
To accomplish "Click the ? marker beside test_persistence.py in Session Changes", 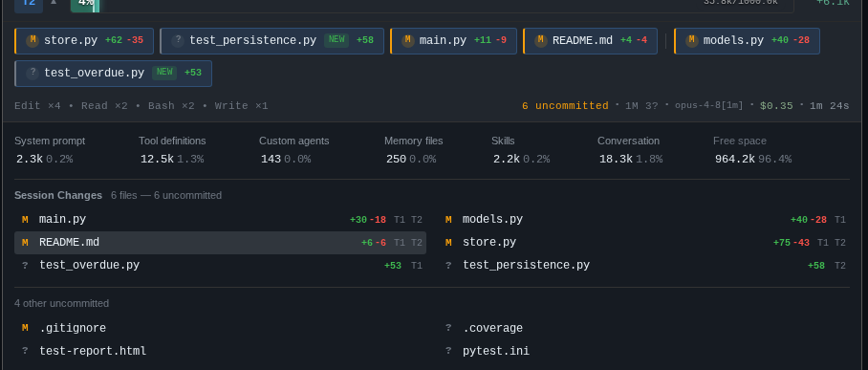I will coord(448,266).
